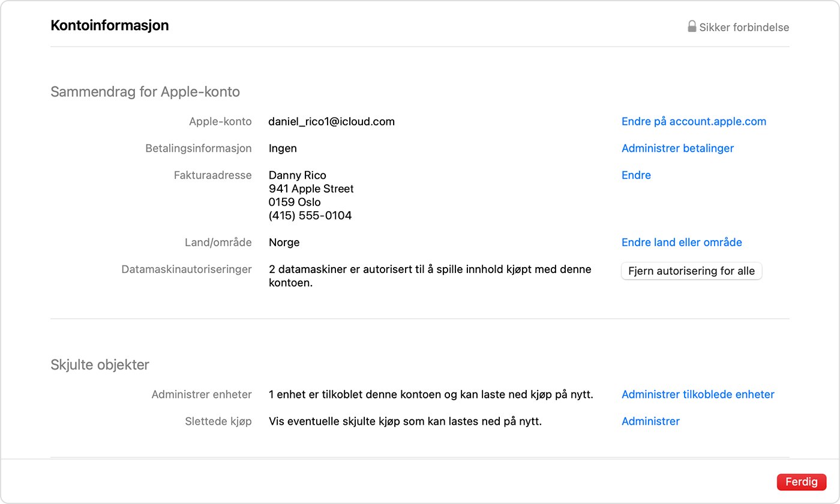Click Administrer link for Slettede kjøp

coord(650,421)
